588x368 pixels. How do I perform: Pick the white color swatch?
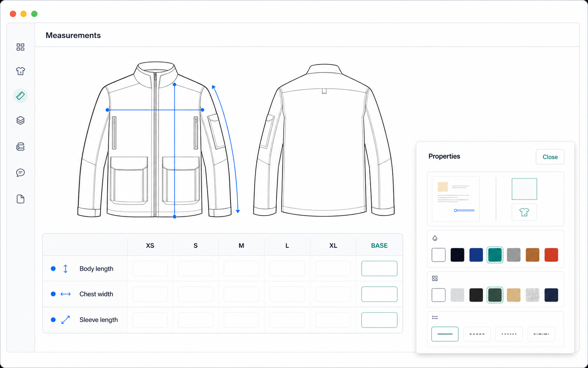point(439,255)
